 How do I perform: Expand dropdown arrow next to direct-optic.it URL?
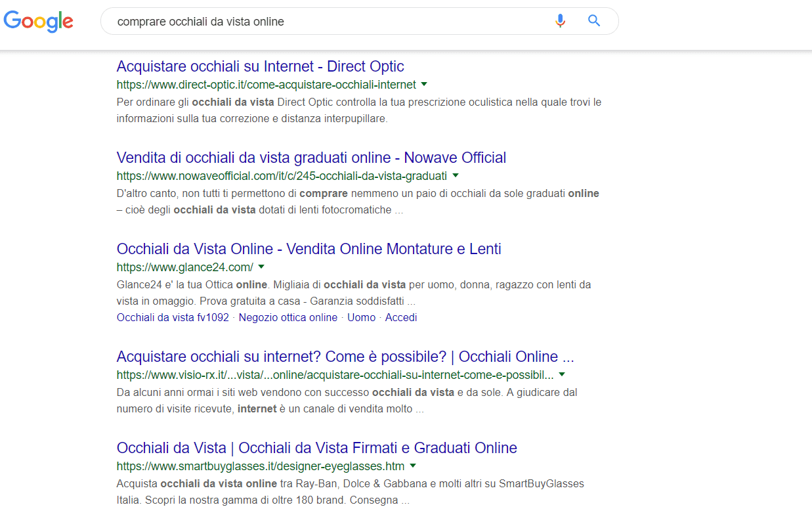424,84
